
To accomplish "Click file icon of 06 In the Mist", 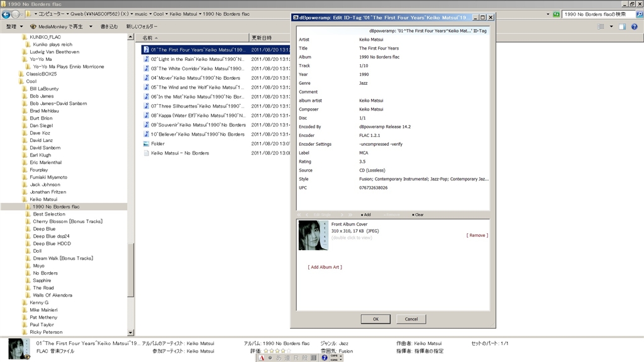I will coord(146,97).
